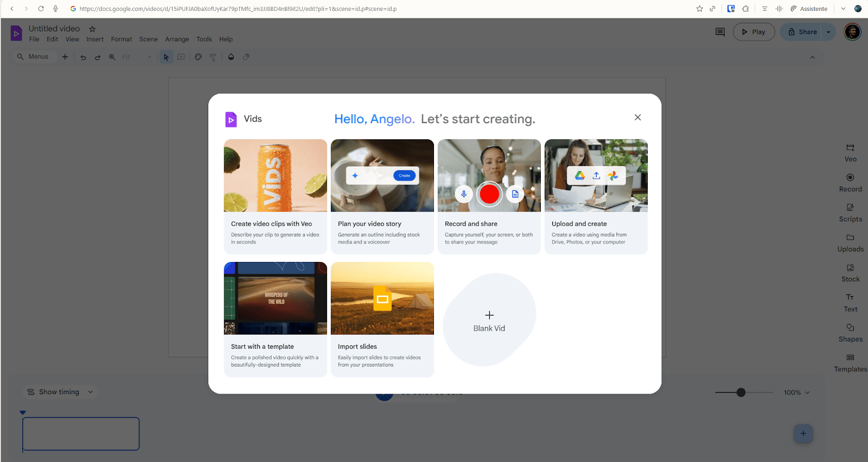Select the Upload and create card

(x=596, y=196)
